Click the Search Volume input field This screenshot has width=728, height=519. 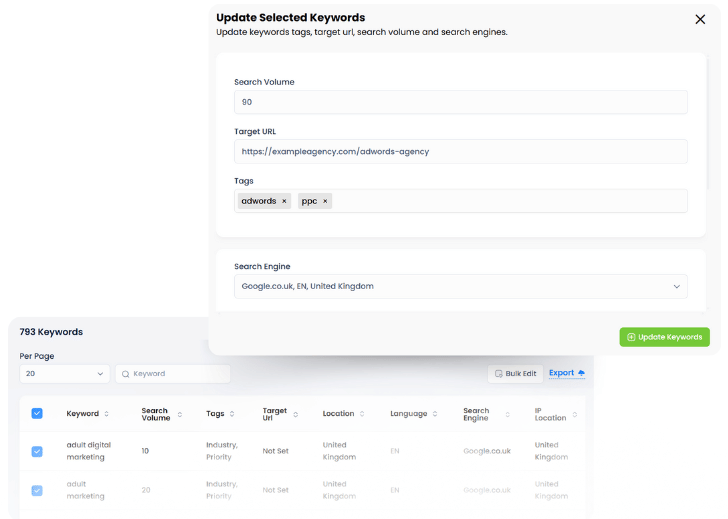(x=461, y=102)
